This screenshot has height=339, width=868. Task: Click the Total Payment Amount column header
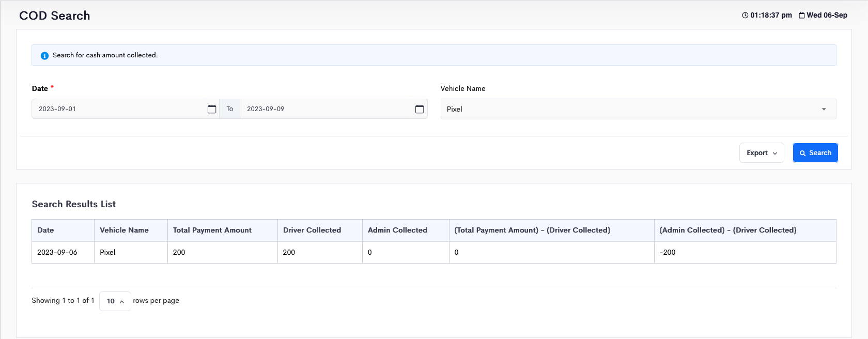coord(223,230)
